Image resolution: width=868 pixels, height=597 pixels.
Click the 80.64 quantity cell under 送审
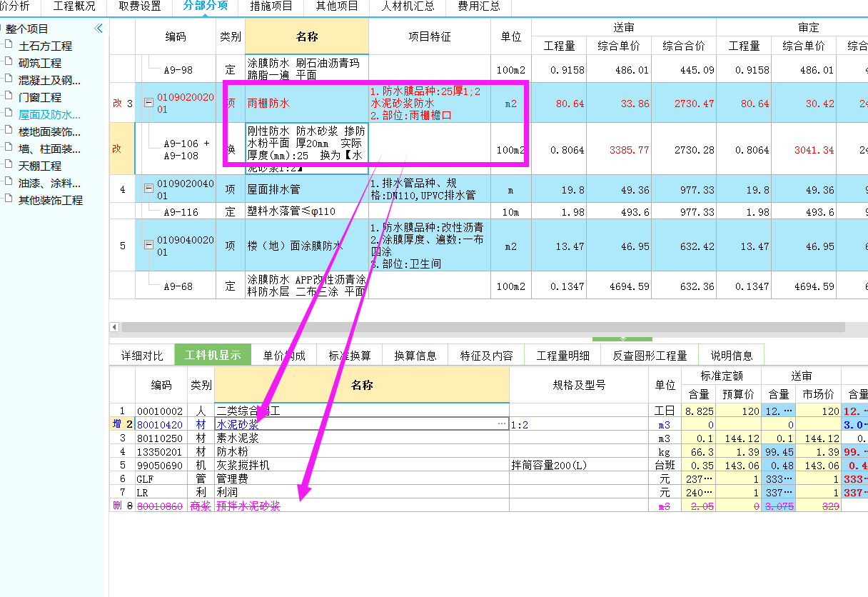(x=559, y=103)
